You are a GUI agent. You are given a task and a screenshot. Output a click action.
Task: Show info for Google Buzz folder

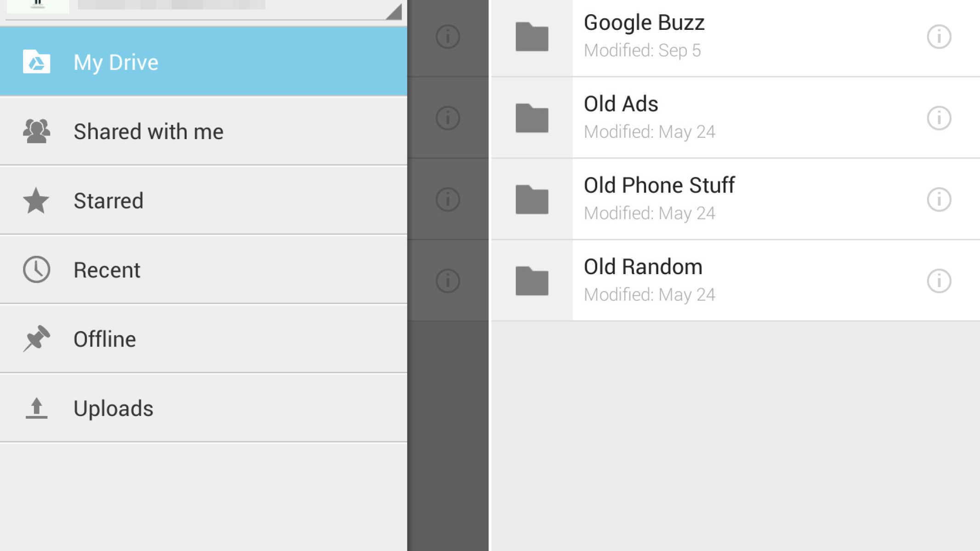point(939,36)
